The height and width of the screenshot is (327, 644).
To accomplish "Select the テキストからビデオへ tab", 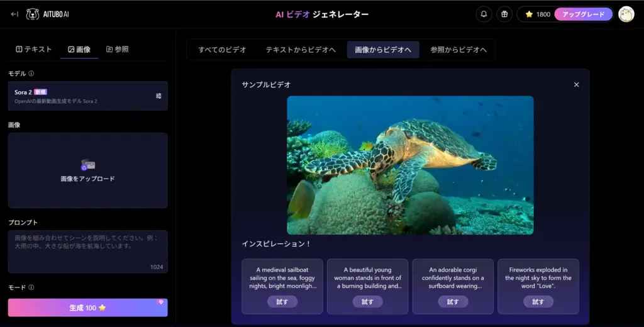I will click(x=300, y=50).
